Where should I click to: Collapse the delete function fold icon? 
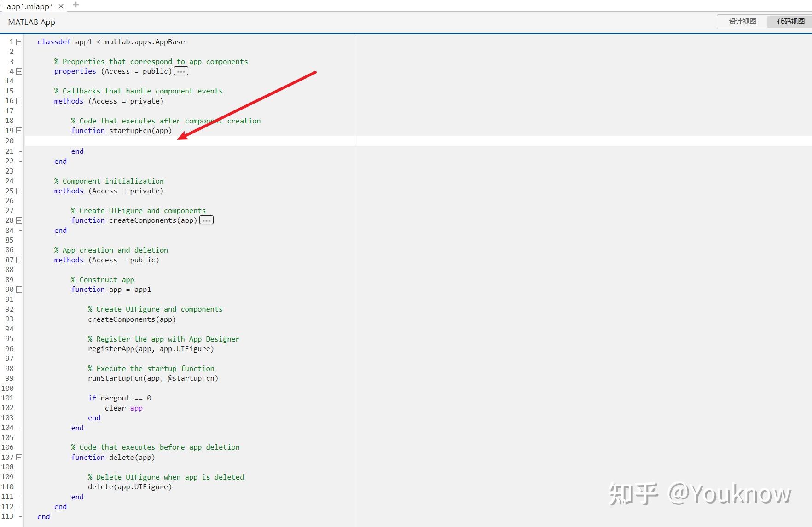point(19,457)
